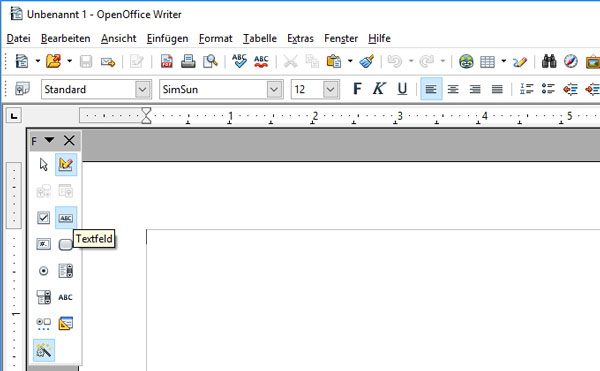600x371 pixels.
Task: Insert a push button form control
Action: [x=65, y=244]
